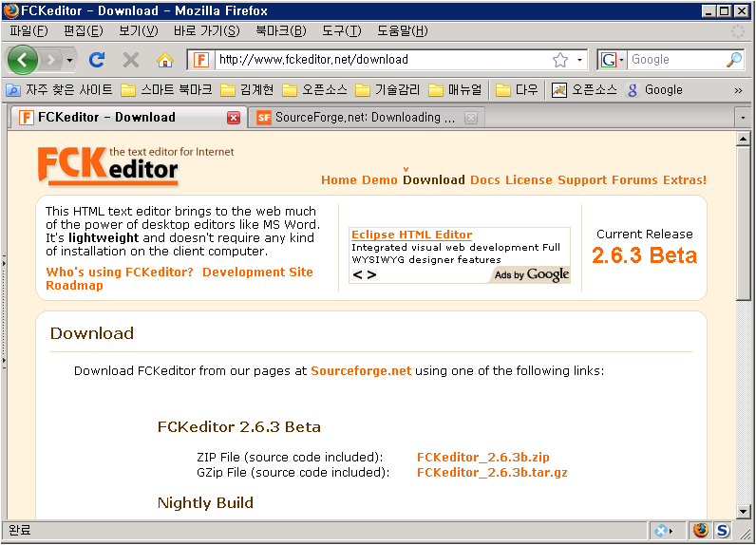Open the 매뉴얼 bookmark folder
Screen dimensions: 756x545
pos(455,90)
